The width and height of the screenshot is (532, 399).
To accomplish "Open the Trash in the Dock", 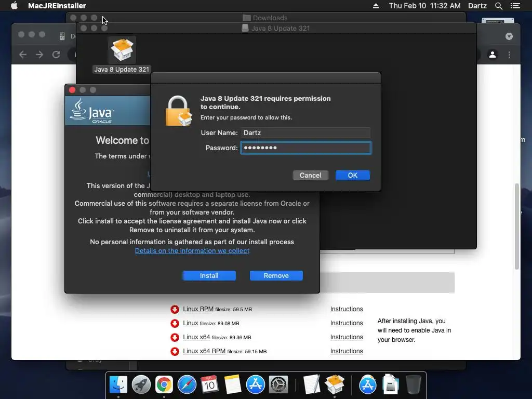I will click(413, 385).
